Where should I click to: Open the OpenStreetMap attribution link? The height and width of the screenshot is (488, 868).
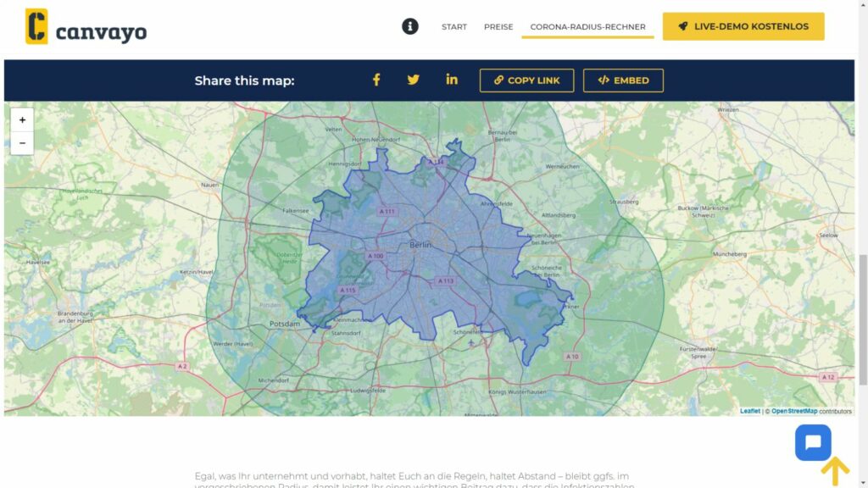coord(794,411)
